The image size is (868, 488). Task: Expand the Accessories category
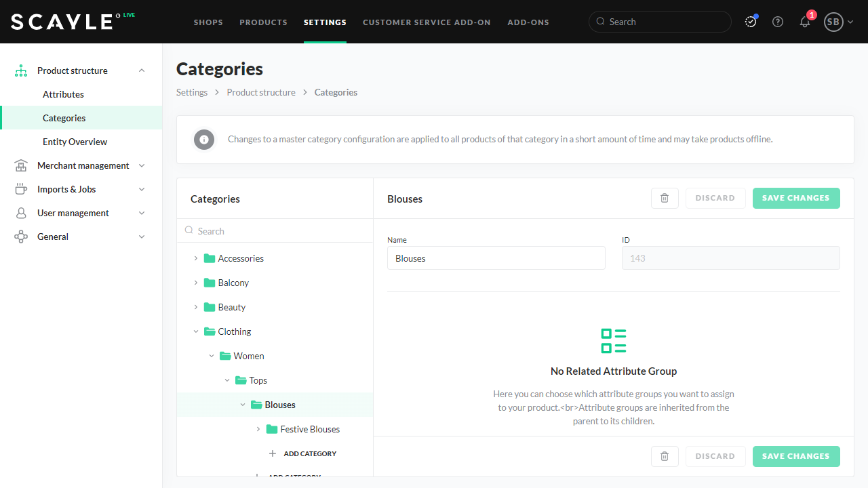pos(196,258)
